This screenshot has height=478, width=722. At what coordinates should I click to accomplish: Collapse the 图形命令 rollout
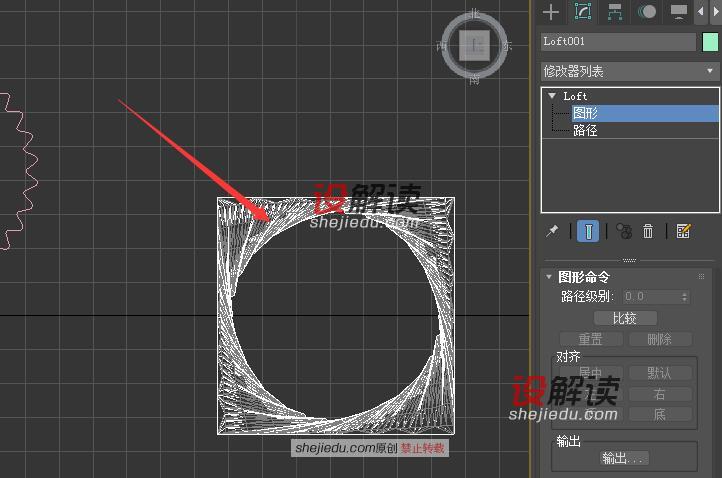pyautogui.click(x=549, y=277)
